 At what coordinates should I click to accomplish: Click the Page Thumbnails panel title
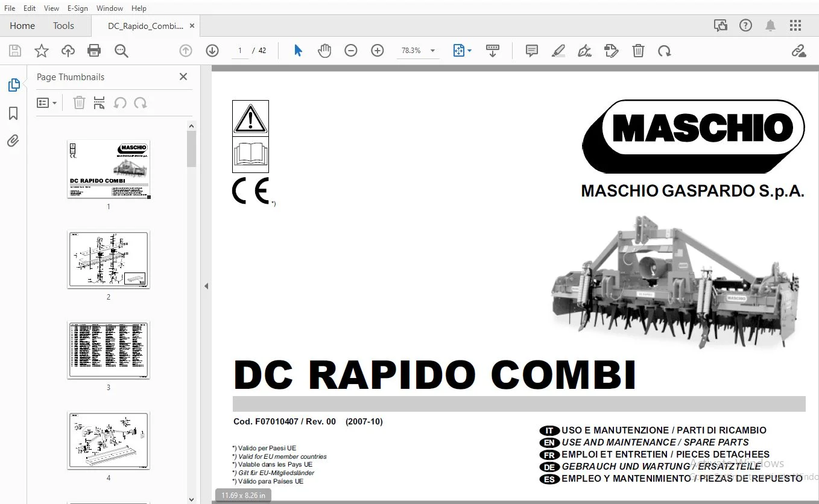tap(71, 77)
